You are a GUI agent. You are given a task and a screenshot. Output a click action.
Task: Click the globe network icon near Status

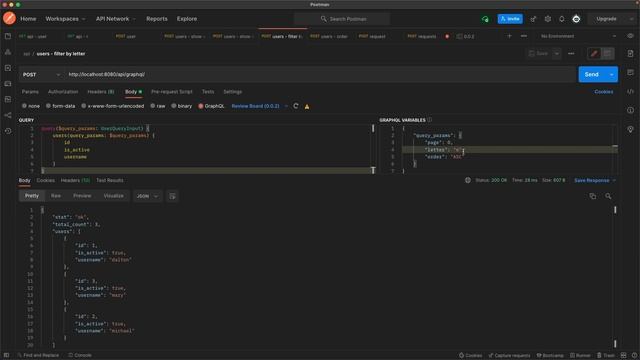point(468,180)
